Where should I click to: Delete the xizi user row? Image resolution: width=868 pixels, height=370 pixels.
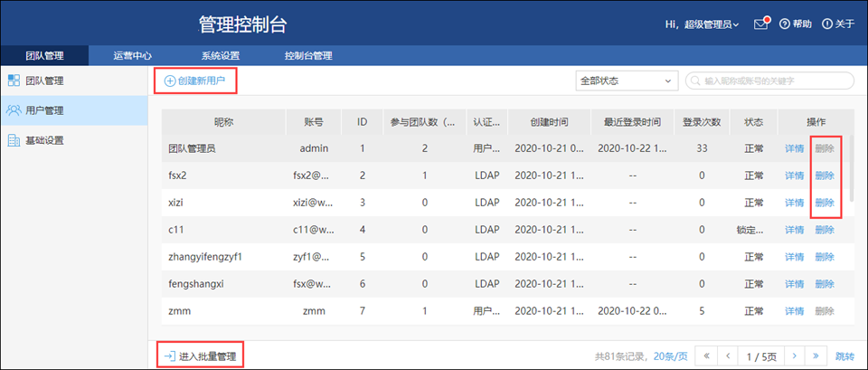coord(824,203)
